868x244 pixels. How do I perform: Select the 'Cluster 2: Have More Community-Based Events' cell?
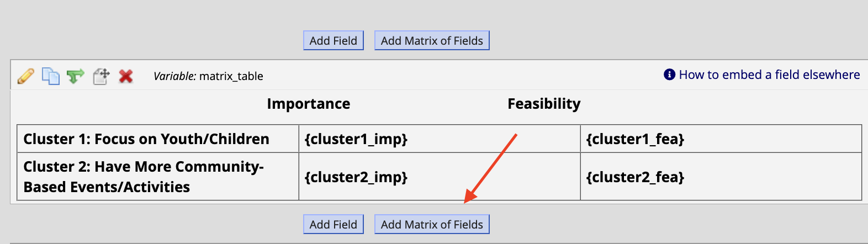coord(158,177)
